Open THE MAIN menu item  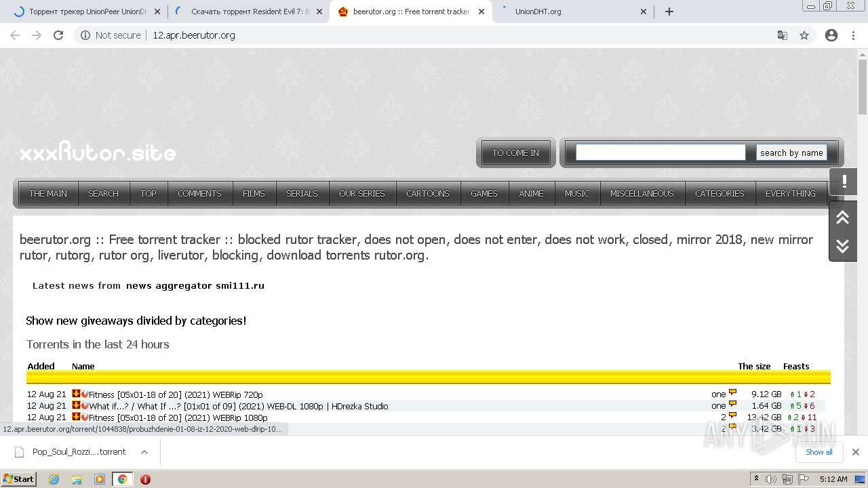point(48,193)
